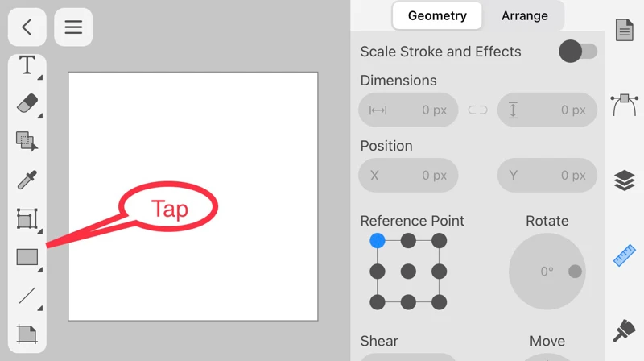Open the Path nodes panel icon
This screenshot has width=644, height=361.
tap(624, 105)
